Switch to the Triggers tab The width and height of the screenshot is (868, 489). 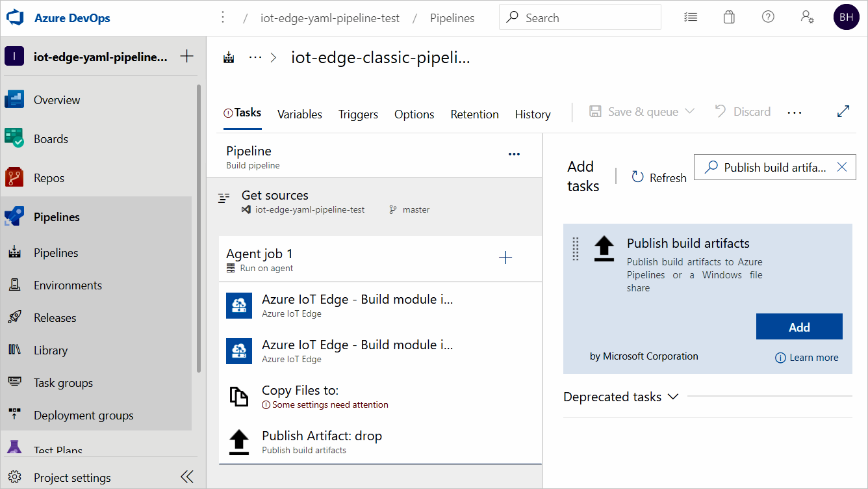(x=358, y=114)
